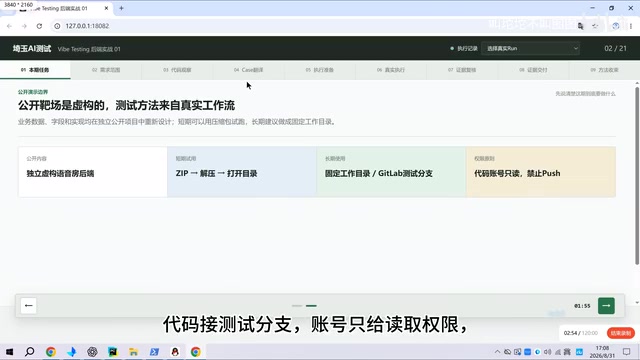Open the first Chrome taskbar icon

pyautogui.click(x=51, y=351)
